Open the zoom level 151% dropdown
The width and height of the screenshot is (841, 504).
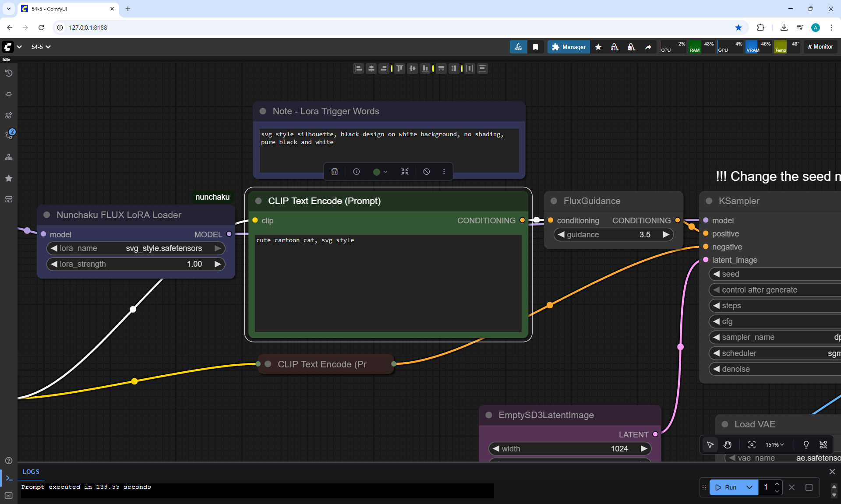(774, 445)
